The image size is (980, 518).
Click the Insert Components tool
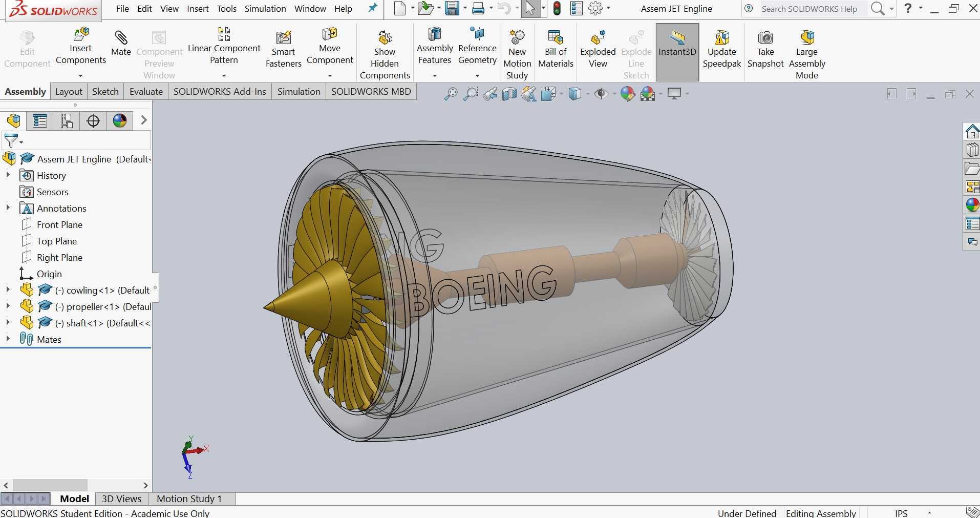(x=80, y=47)
